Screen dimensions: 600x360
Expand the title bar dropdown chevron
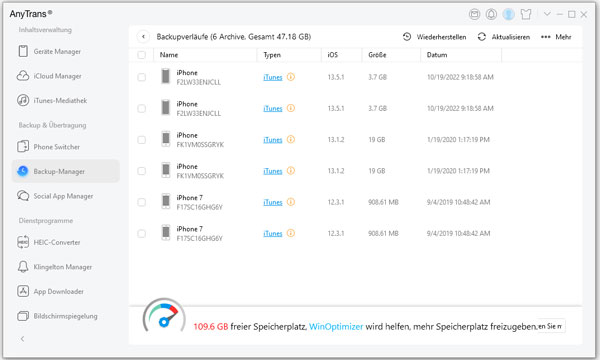click(547, 14)
